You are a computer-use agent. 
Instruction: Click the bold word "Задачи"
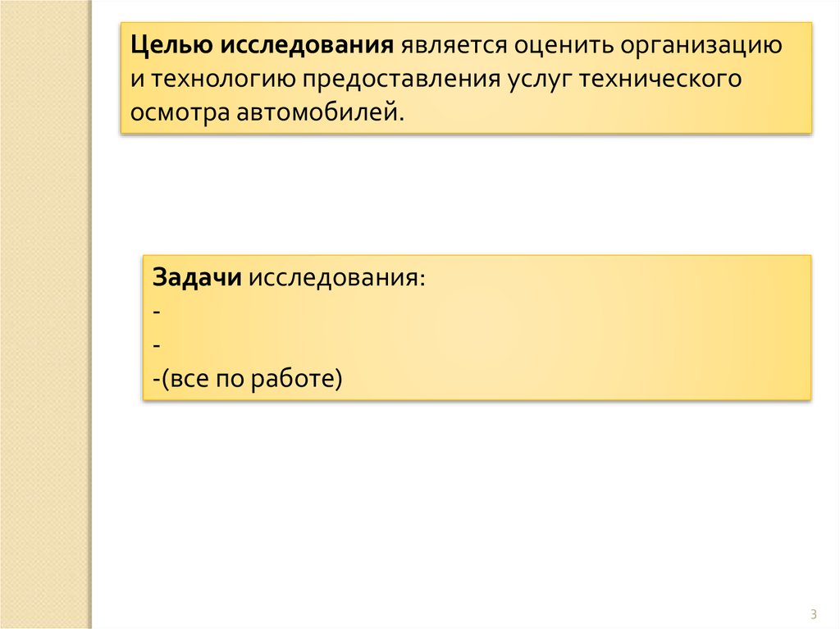click(x=196, y=276)
